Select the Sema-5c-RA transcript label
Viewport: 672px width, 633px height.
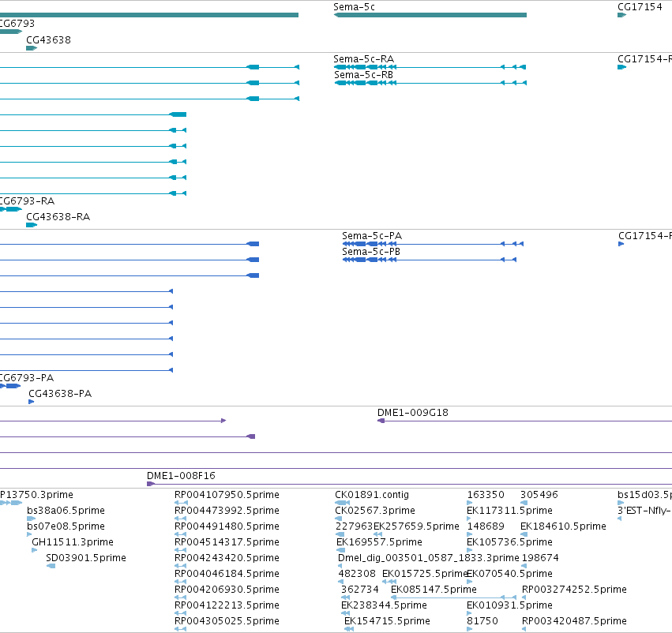tap(364, 59)
